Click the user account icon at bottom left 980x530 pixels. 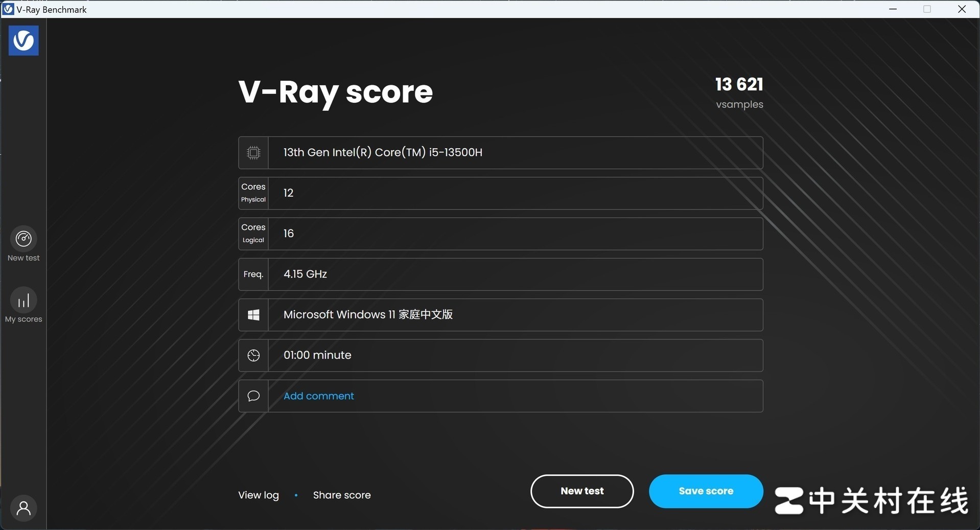(23, 508)
